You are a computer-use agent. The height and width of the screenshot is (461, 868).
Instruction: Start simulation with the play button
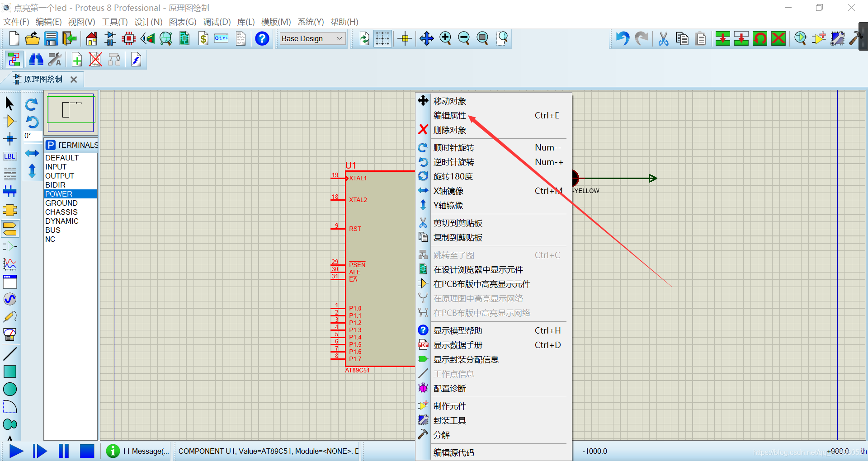pos(16,451)
